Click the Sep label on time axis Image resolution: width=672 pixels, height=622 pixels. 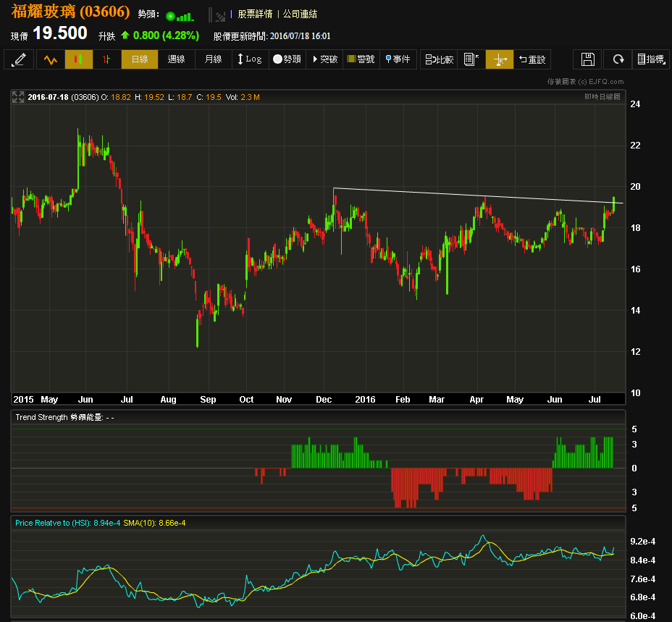click(x=209, y=400)
